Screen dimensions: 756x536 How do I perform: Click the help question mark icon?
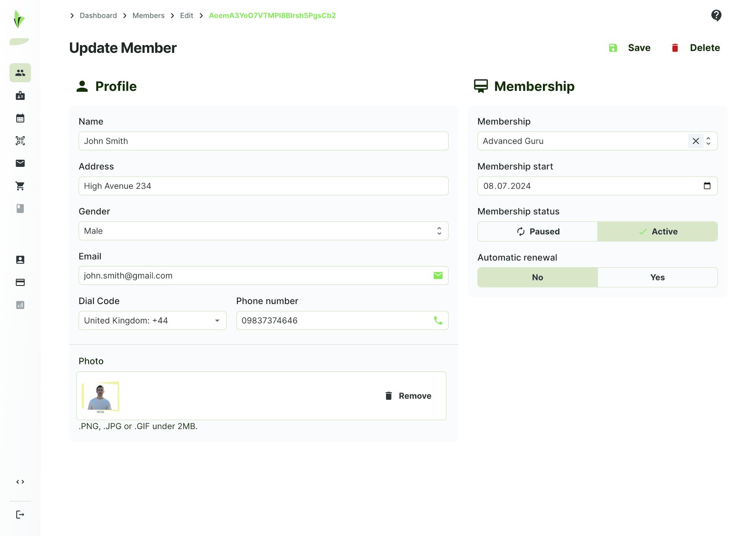pyautogui.click(x=717, y=15)
